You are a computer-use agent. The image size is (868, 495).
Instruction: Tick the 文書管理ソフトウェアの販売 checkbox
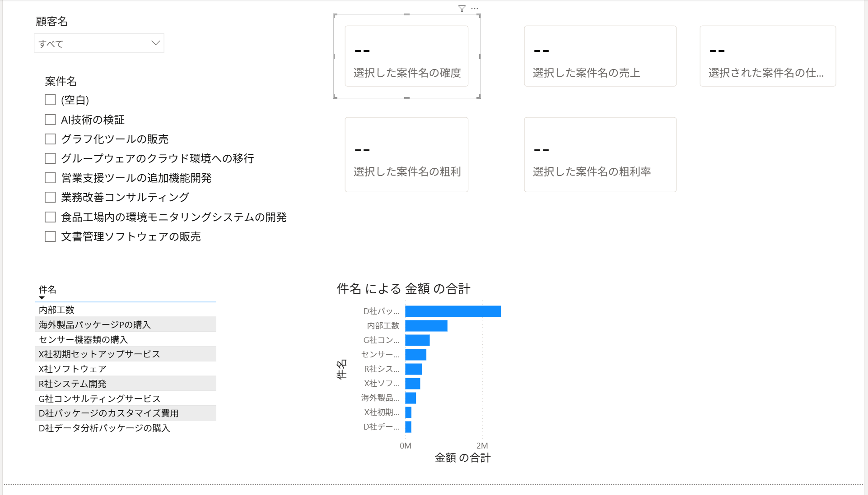[x=50, y=236]
